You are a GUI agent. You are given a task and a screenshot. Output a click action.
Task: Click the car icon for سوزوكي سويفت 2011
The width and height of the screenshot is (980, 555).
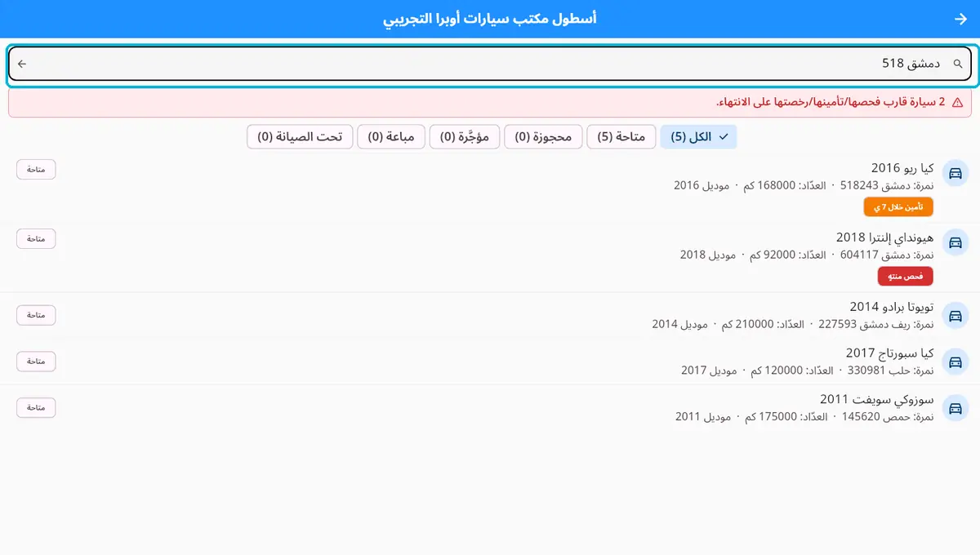pyautogui.click(x=955, y=408)
